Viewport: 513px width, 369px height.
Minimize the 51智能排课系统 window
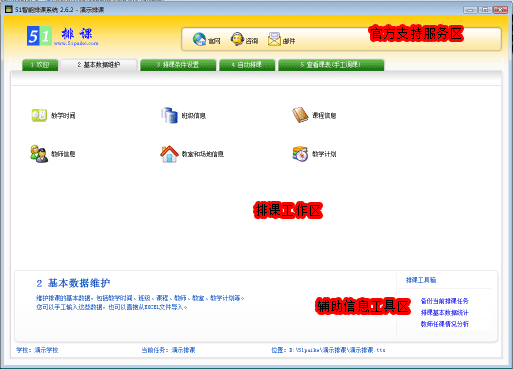pyautogui.click(x=470, y=10)
